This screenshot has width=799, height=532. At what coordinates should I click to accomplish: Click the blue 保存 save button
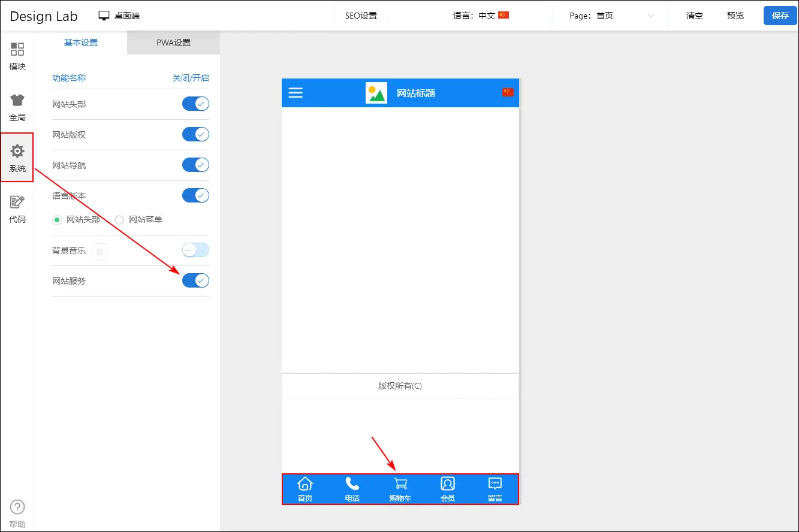point(780,16)
